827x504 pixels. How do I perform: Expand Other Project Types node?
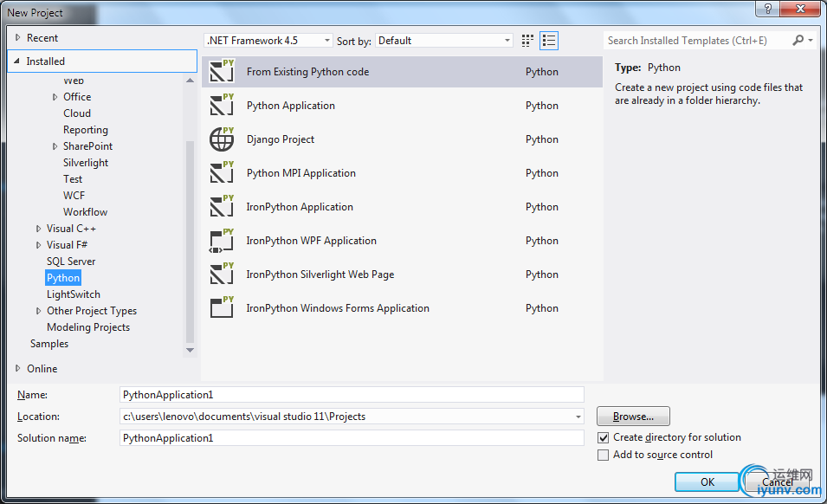[x=38, y=311]
